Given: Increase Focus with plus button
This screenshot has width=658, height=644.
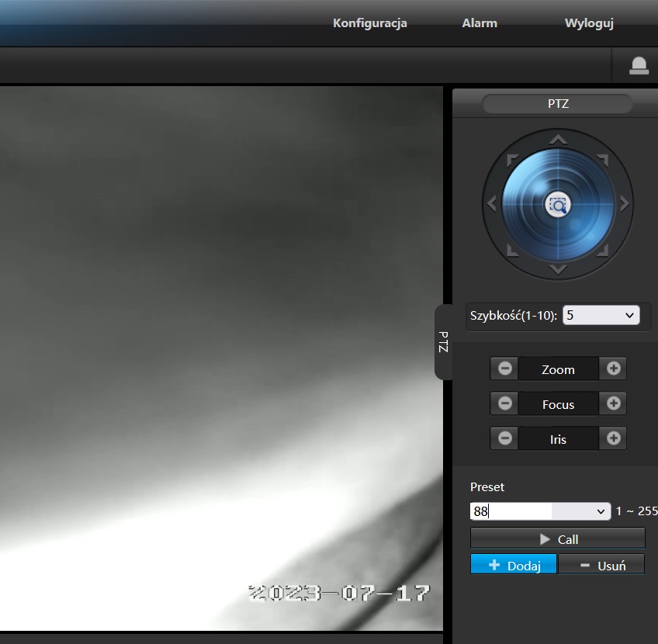Looking at the screenshot, I should 613,403.
